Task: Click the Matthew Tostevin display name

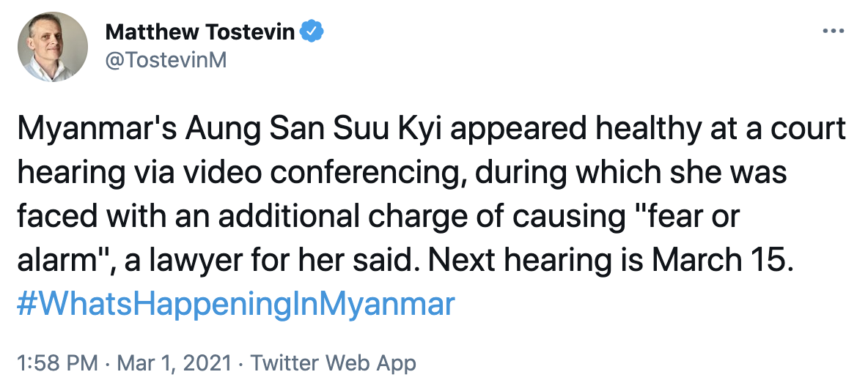Action: [202, 32]
